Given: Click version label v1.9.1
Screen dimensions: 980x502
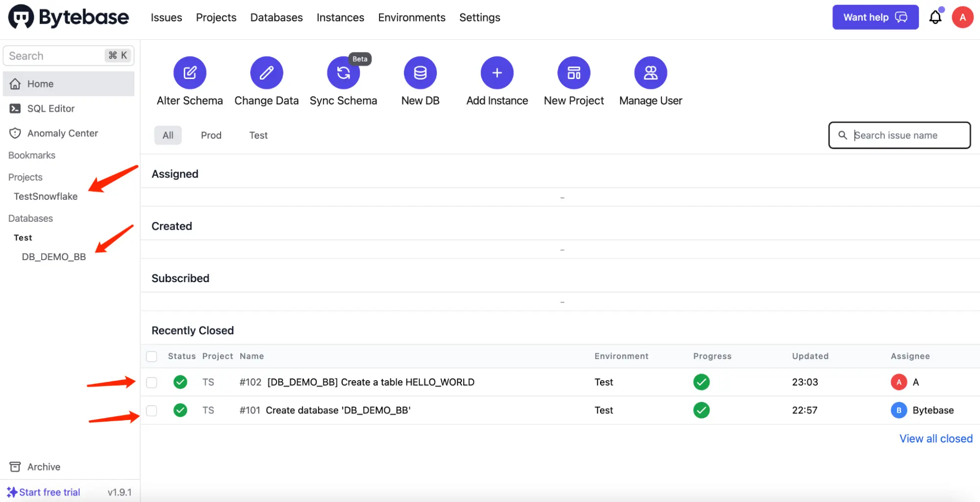Looking at the screenshot, I should click(x=120, y=492).
